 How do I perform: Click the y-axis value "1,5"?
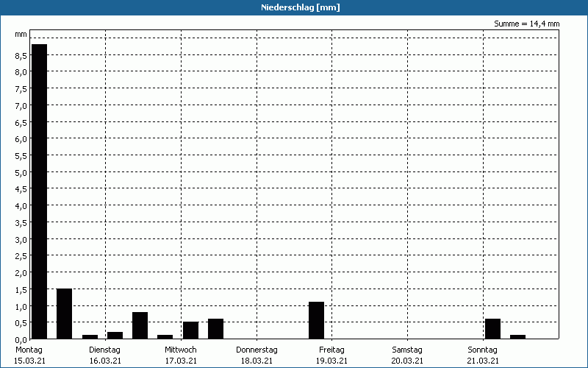click(x=21, y=289)
